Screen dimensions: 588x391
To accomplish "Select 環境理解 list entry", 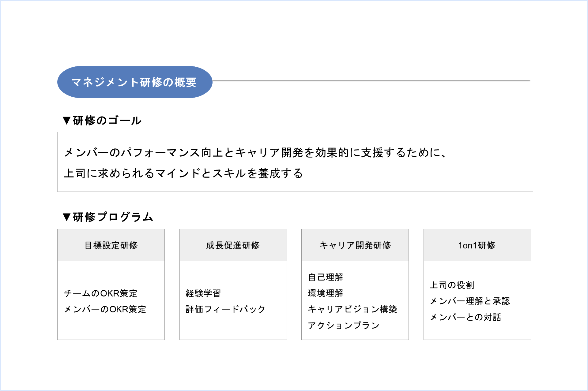I will [325, 293].
